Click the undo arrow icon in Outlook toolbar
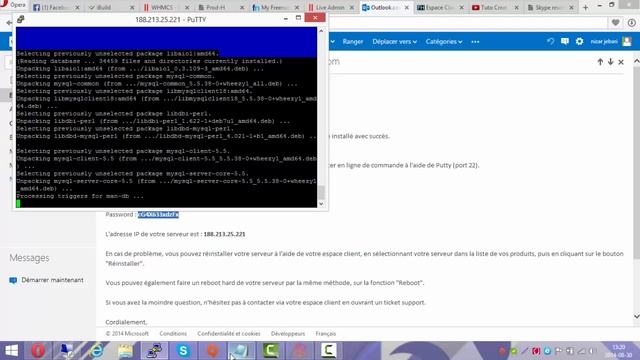 [550, 41]
